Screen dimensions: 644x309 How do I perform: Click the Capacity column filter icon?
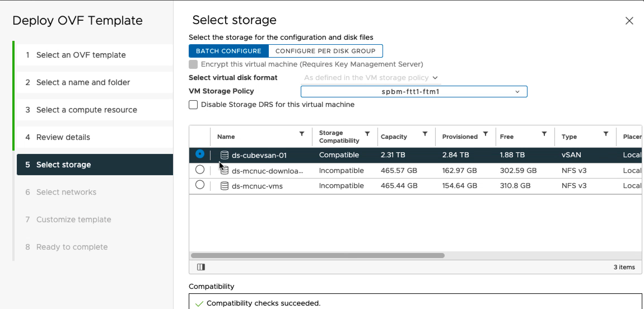pos(425,134)
